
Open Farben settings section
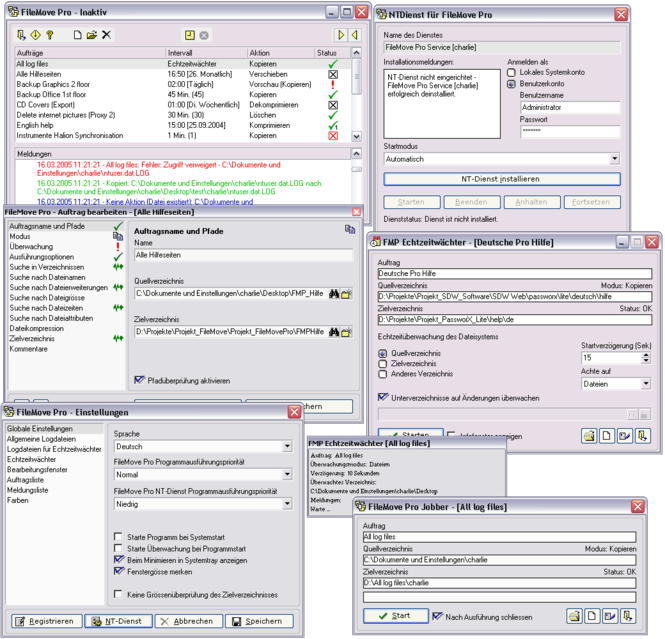(x=17, y=500)
